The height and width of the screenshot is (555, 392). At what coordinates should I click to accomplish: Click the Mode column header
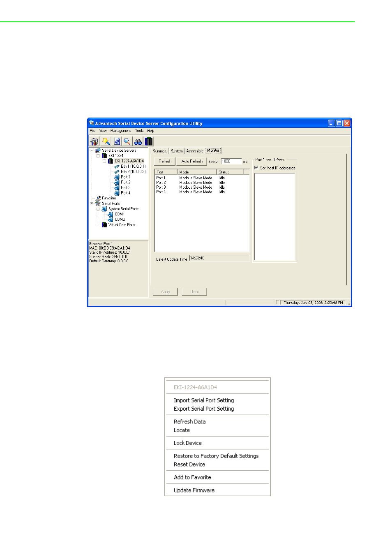coord(197,172)
